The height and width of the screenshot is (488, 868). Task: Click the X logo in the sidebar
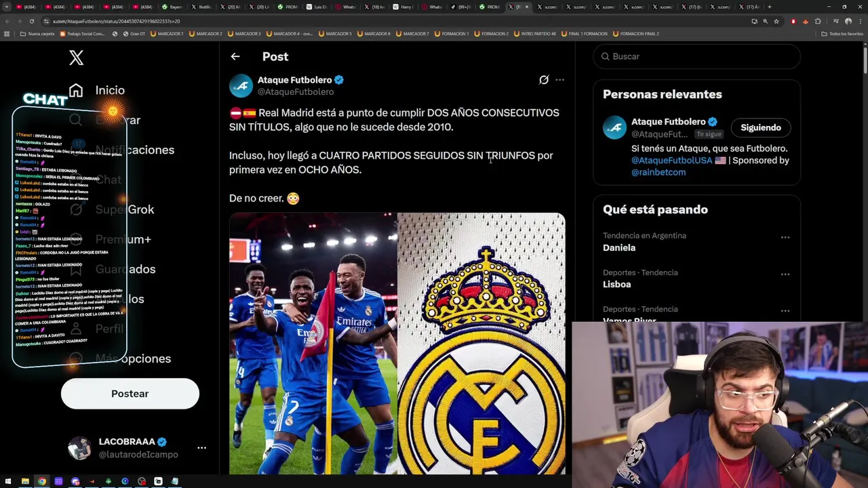tap(76, 58)
